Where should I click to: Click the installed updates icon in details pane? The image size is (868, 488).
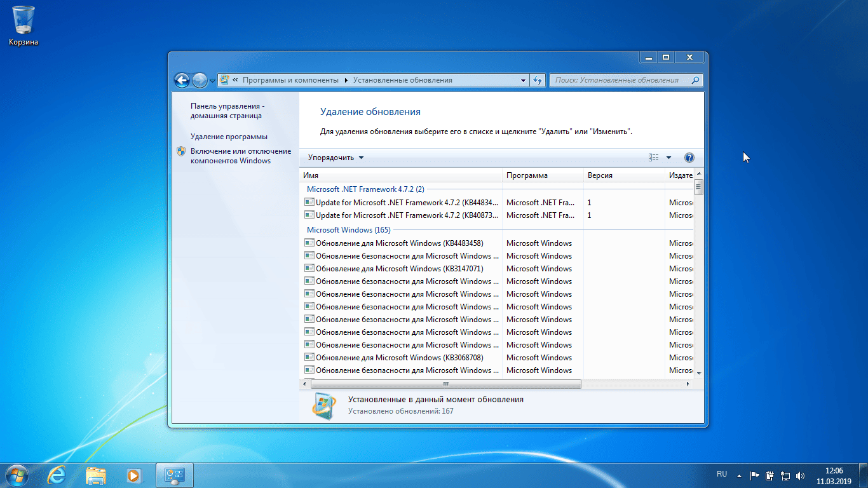[x=324, y=405]
